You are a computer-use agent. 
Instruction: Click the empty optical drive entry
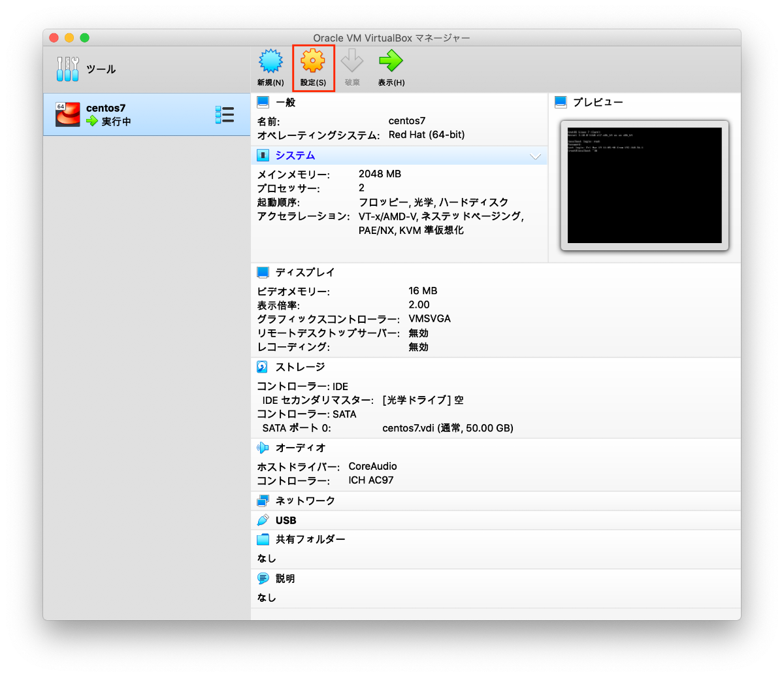423,401
